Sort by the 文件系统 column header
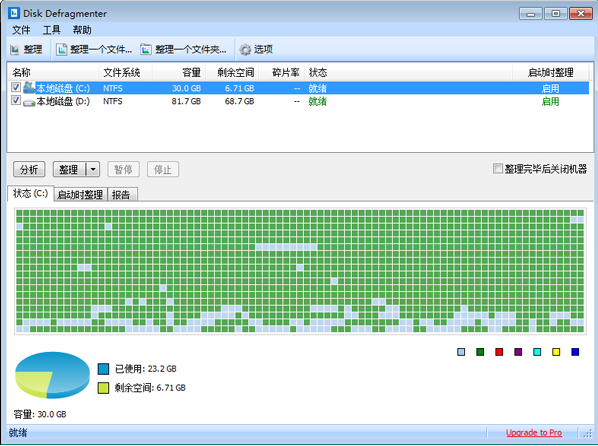598x446 pixels. coord(126,72)
